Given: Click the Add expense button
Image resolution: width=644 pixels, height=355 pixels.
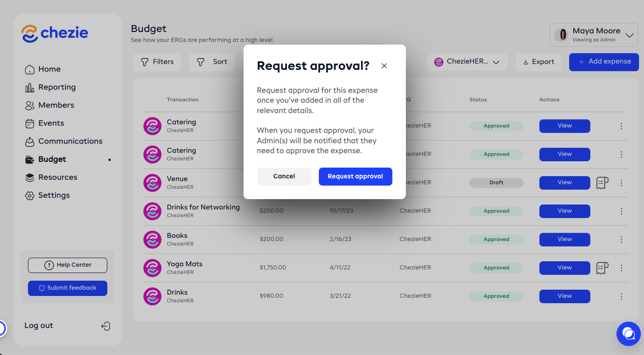Looking at the screenshot, I should pos(604,62).
